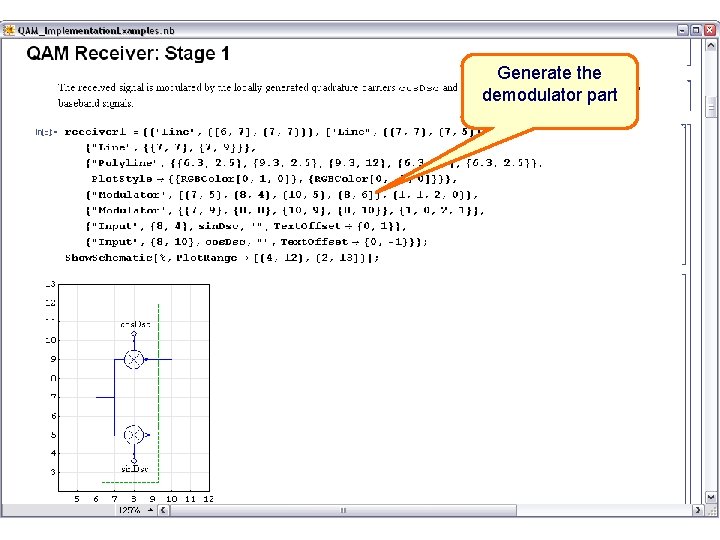Click the upper multiplier symbol in the schematic

[134, 360]
